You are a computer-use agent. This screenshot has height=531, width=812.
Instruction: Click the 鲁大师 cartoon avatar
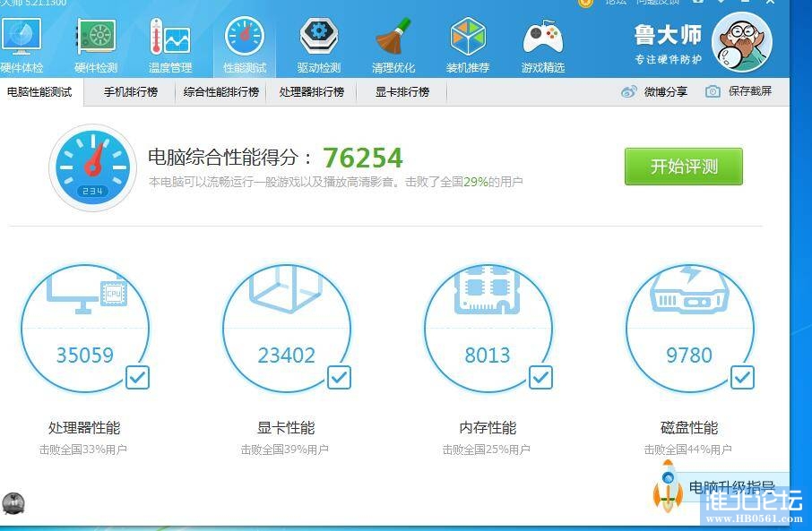[x=741, y=42]
